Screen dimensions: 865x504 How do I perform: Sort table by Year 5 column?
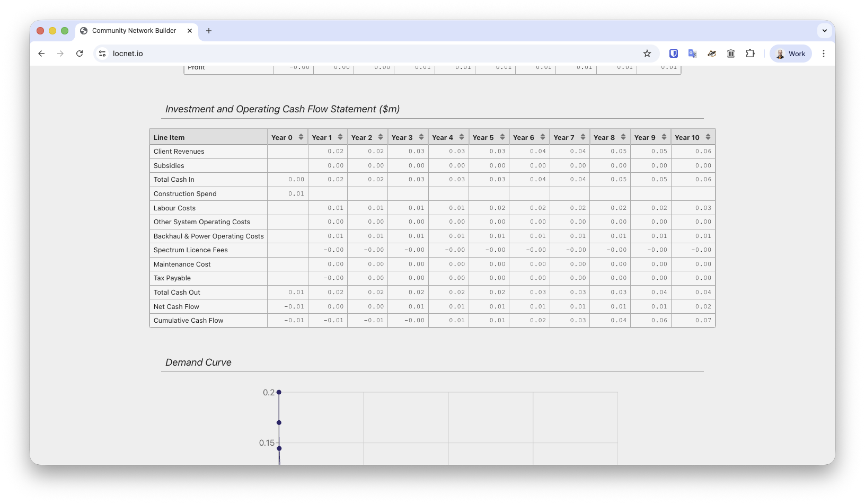(x=502, y=137)
